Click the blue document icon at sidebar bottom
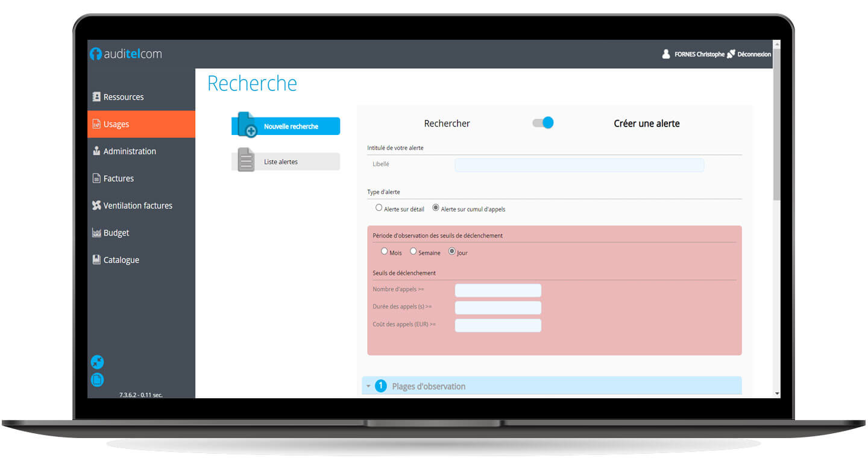This screenshot has height=470, width=868. [x=97, y=380]
